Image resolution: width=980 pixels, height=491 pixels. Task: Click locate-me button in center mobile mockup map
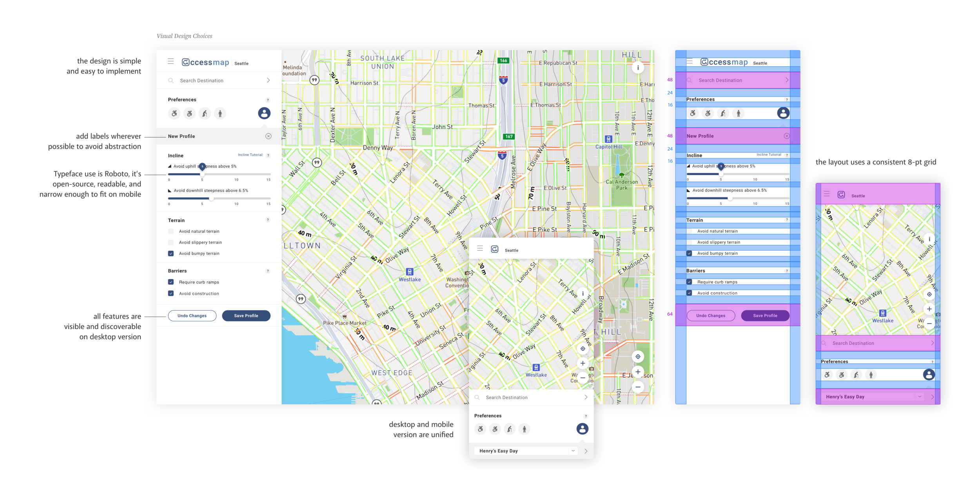click(583, 349)
